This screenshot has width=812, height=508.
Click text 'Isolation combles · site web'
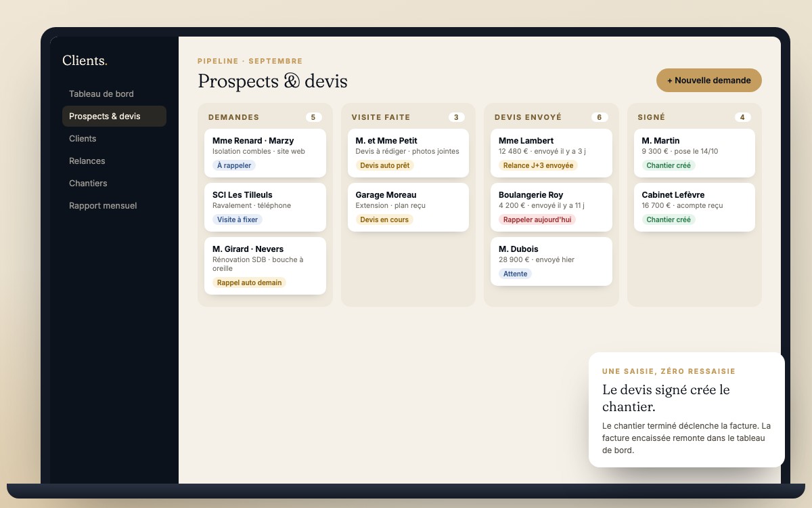(x=258, y=152)
